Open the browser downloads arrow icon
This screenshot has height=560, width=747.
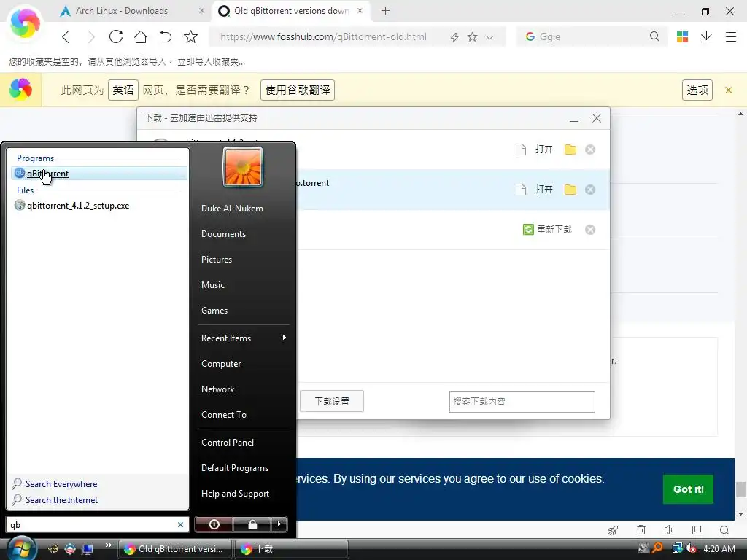706,36
